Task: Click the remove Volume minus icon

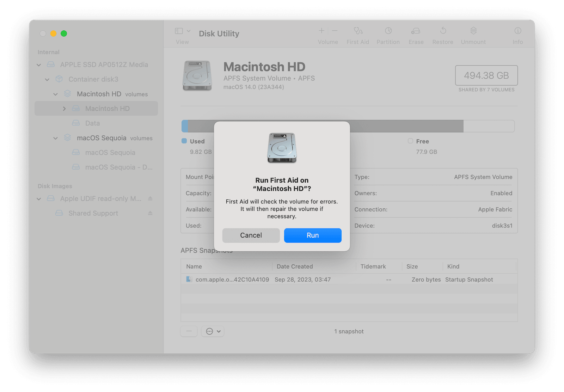Action: coord(335,31)
